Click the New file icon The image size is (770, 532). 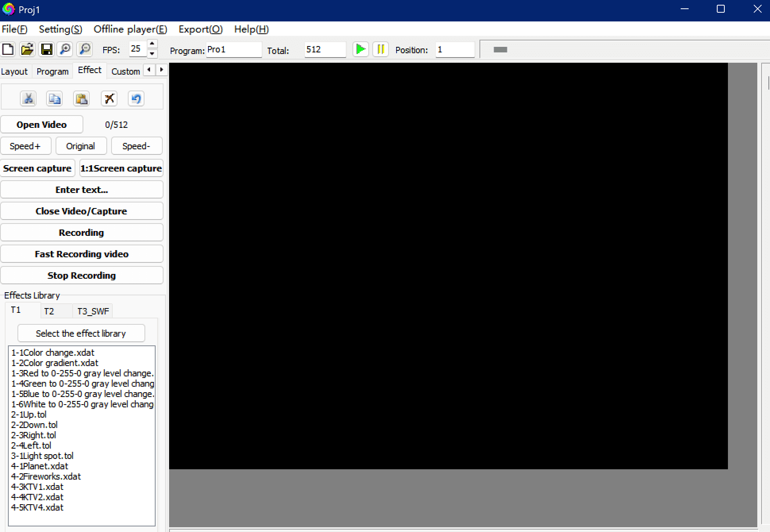tap(8, 49)
